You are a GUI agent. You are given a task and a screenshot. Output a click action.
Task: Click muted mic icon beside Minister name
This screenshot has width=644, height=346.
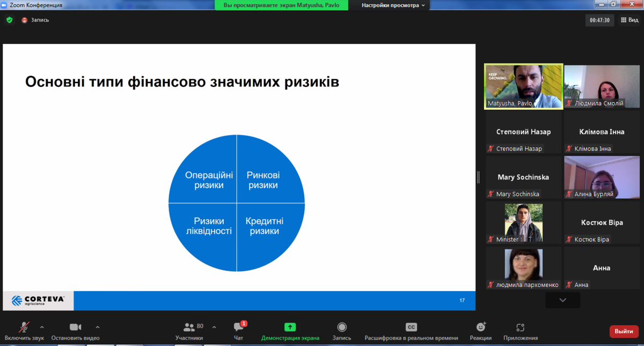click(491, 240)
